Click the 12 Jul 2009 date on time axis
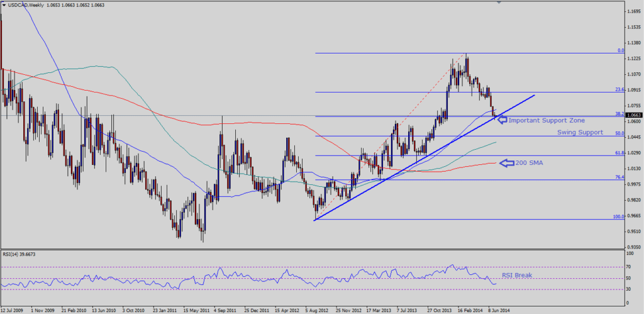644x314 pixels. [13, 310]
